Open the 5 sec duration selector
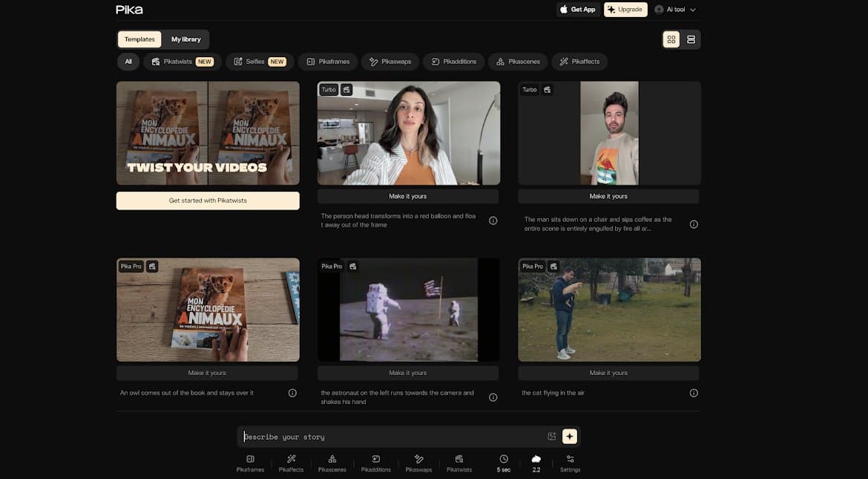Viewport: 868px width, 479px height. tap(503, 462)
